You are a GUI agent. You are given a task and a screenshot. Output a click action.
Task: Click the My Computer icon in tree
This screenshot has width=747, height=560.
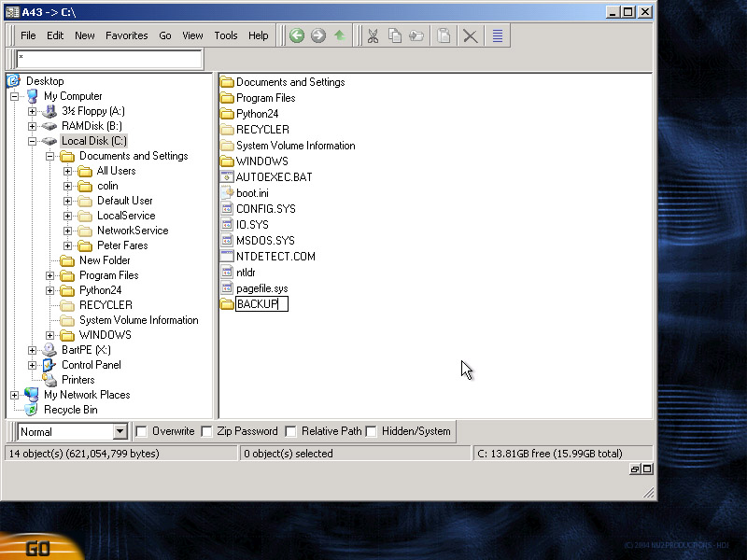[x=33, y=96]
